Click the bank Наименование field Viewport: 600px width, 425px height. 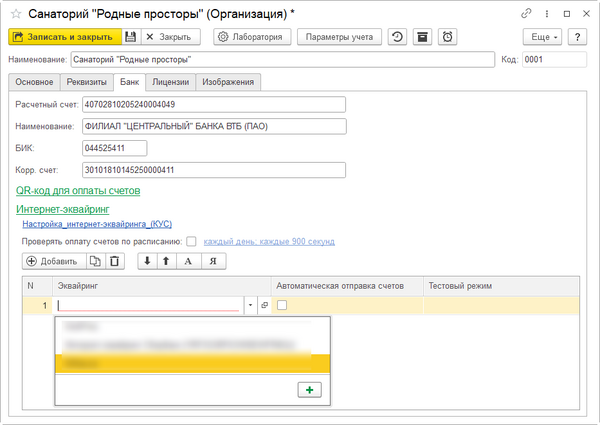point(214,127)
